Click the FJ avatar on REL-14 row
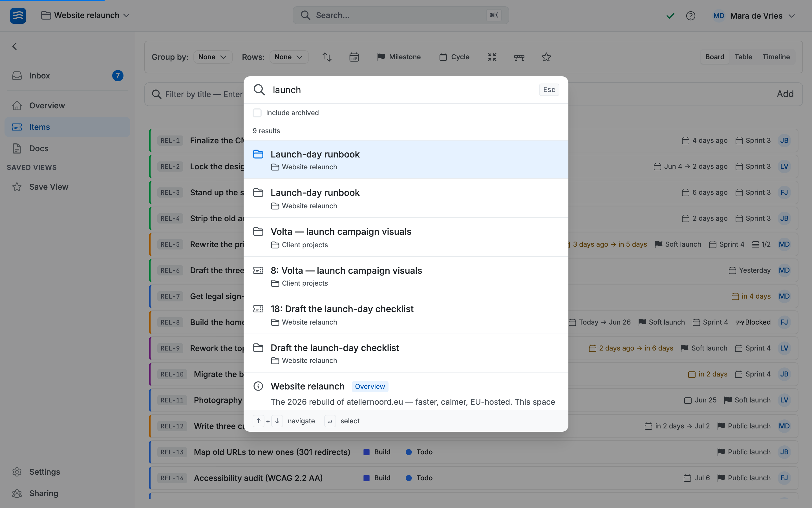The width and height of the screenshot is (812, 508). [784, 478]
